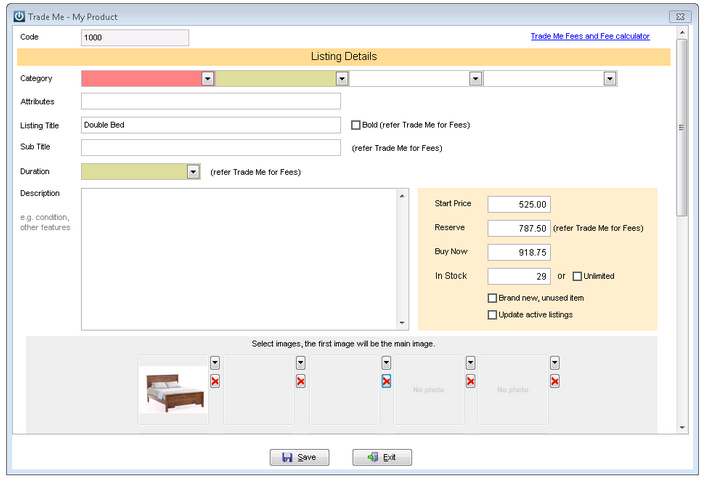702x478 pixels.
Task: Click the Attributes input field
Action: (x=211, y=101)
